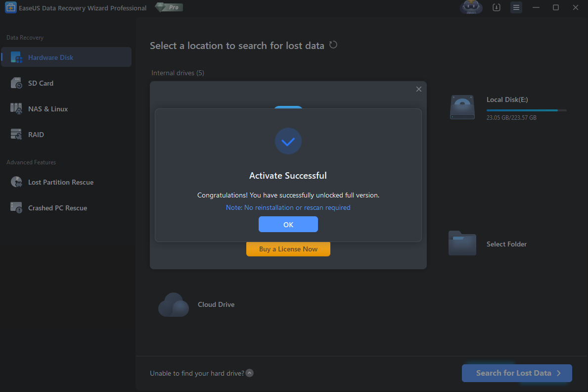Click the Local Disk(E:) usage bar
The image size is (588, 392).
pos(526,110)
